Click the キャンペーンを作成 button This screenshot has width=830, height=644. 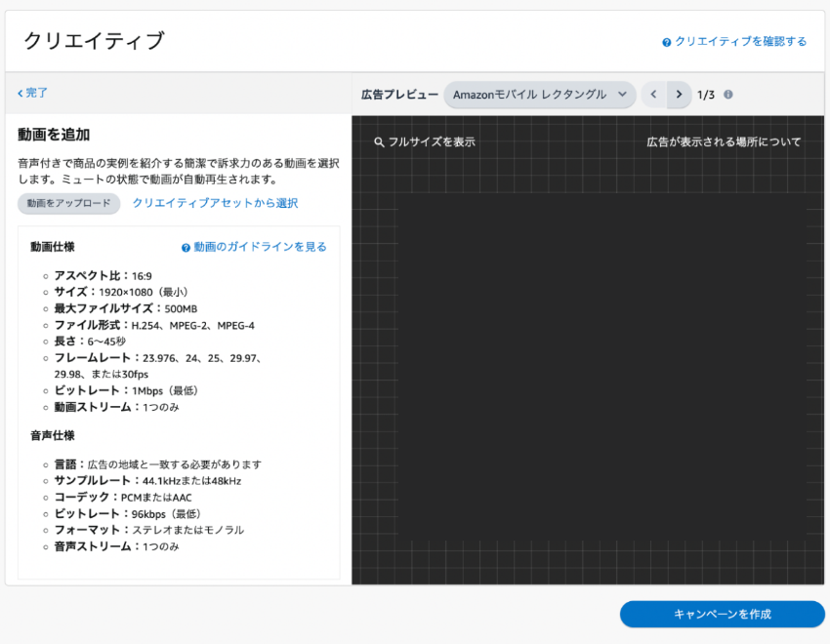[722, 614]
